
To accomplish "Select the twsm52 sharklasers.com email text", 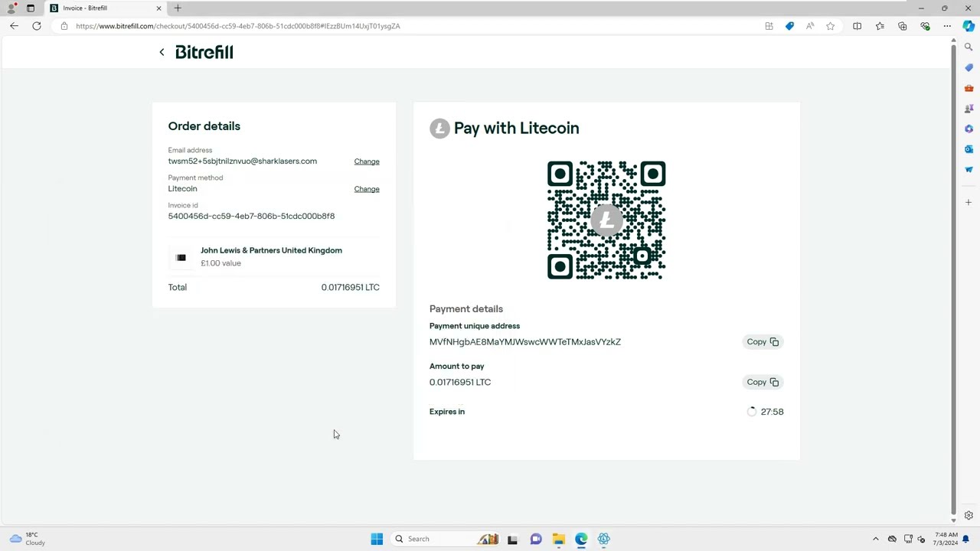I will (242, 161).
